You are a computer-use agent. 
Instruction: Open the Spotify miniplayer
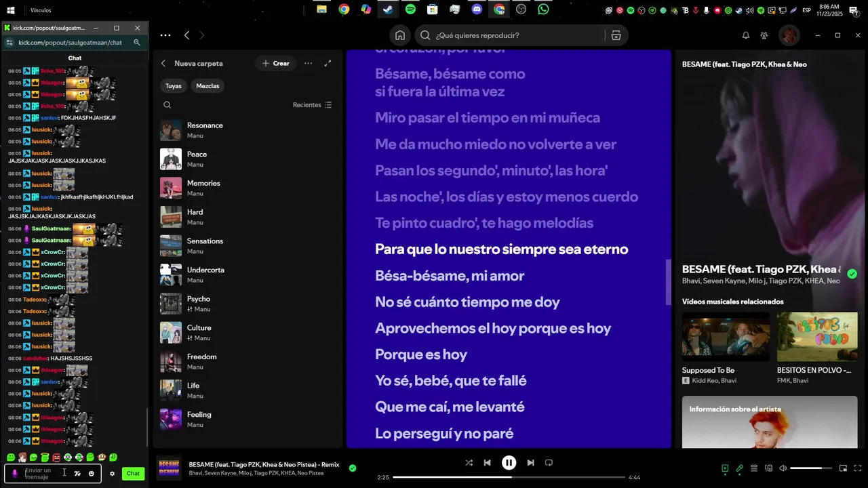pos(844,468)
